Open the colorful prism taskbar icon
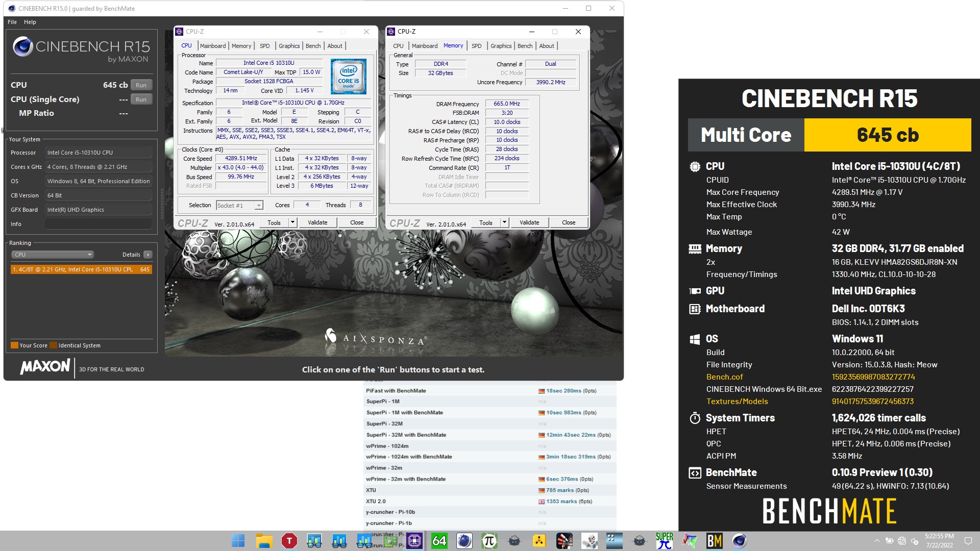The height and width of the screenshot is (551, 980). [689, 541]
